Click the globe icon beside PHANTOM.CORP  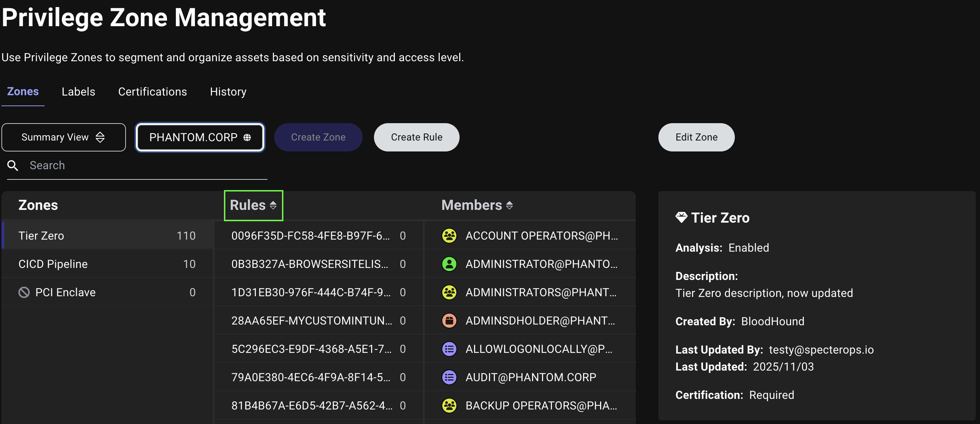pos(248,137)
